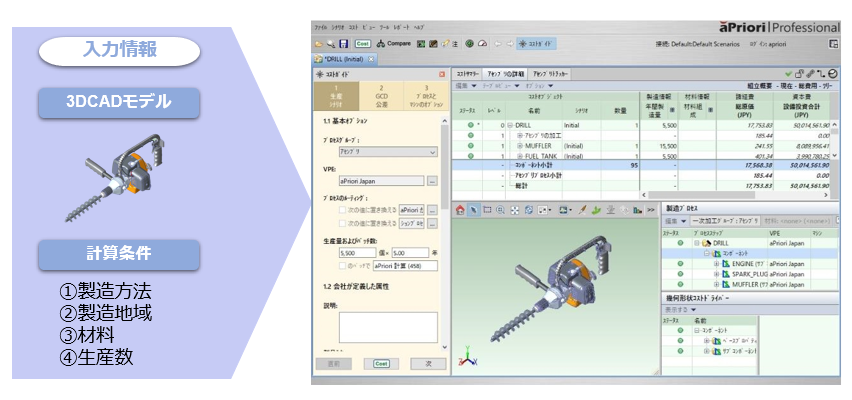
Task: Toggle the batch size checkbox
Action: click(x=344, y=266)
